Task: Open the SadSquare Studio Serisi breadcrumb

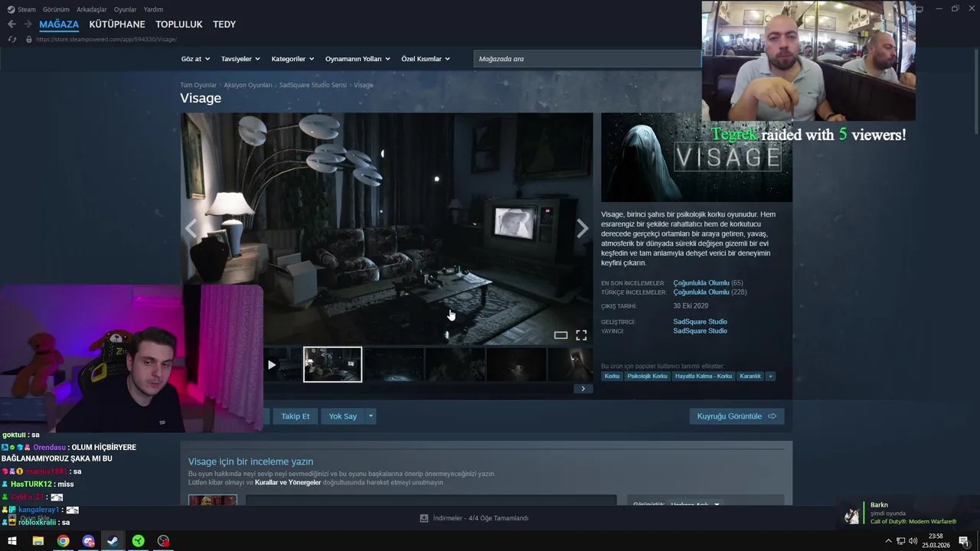Action: tap(313, 85)
